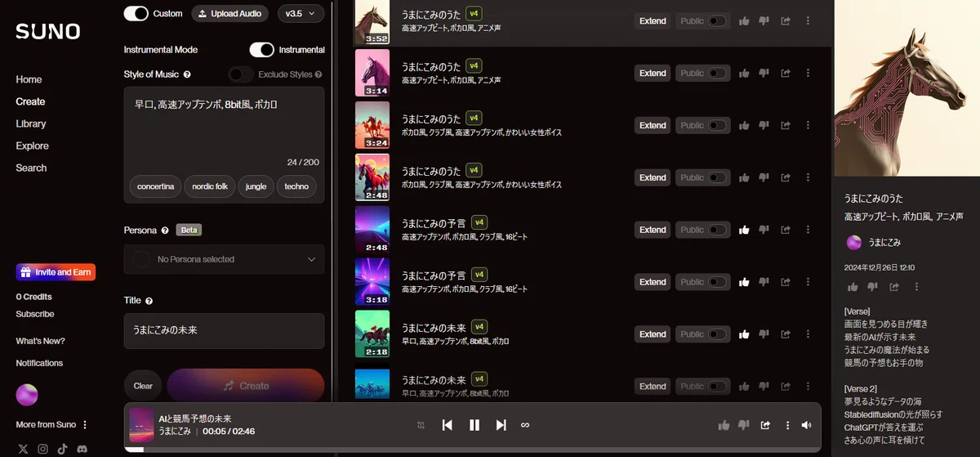Share the playing song from player bar

(x=765, y=425)
